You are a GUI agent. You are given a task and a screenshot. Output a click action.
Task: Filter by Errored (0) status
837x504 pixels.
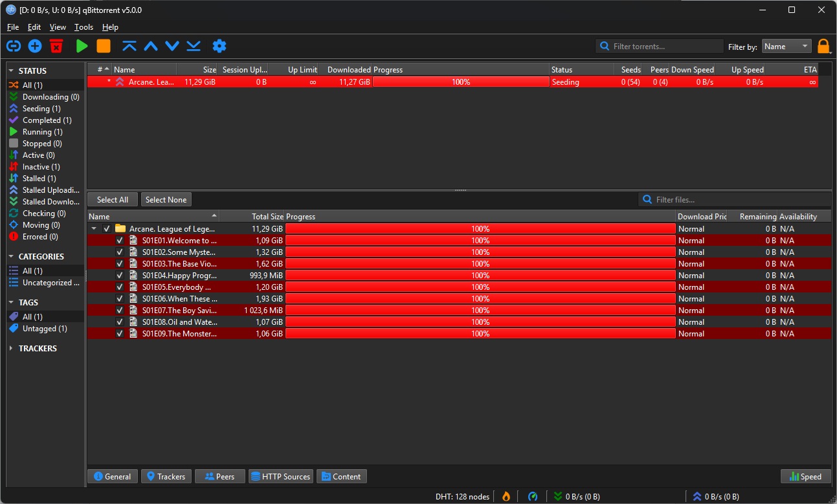click(x=45, y=237)
